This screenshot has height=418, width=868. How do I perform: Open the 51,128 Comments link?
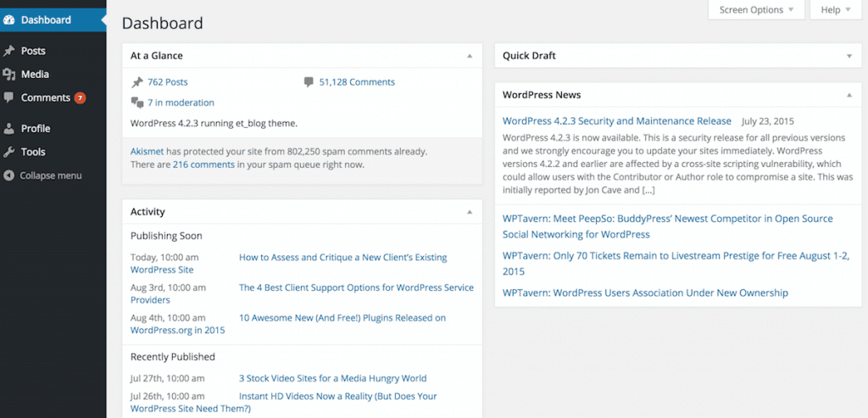pyautogui.click(x=357, y=82)
